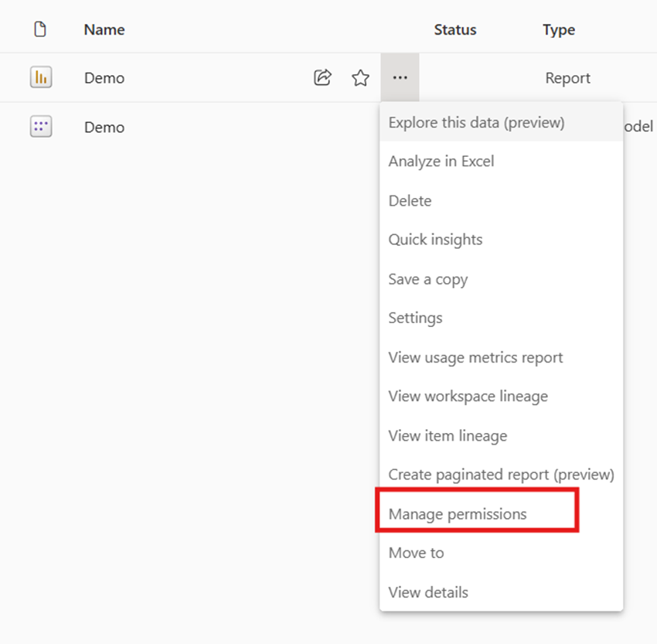Open Manage permissions
Image resolution: width=657 pixels, height=644 pixels.
(x=501, y=513)
